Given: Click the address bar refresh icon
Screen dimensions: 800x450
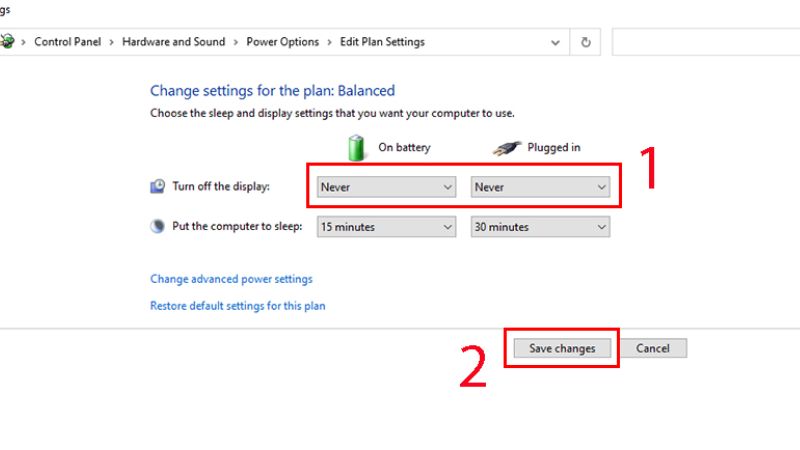Looking at the screenshot, I should click(585, 42).
